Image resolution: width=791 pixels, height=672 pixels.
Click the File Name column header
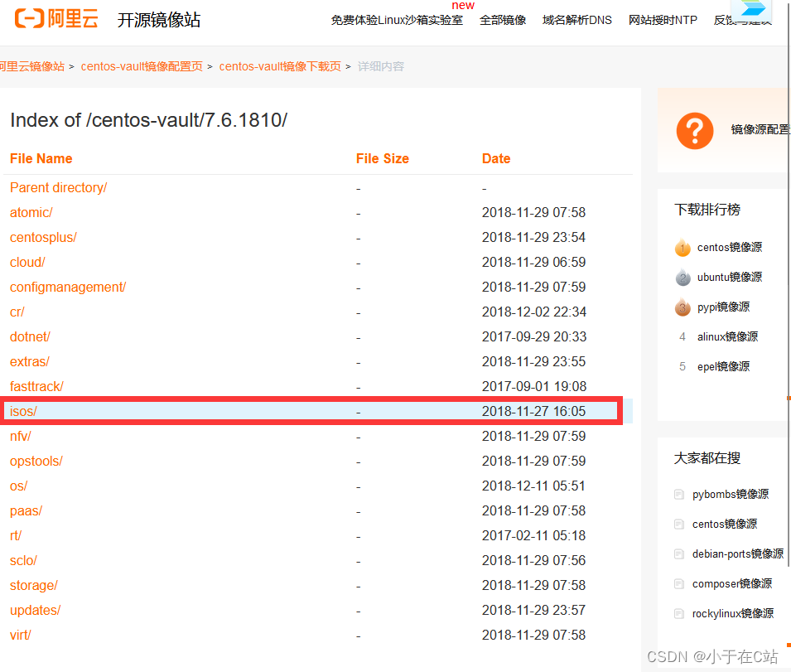[x=41, y=158]
